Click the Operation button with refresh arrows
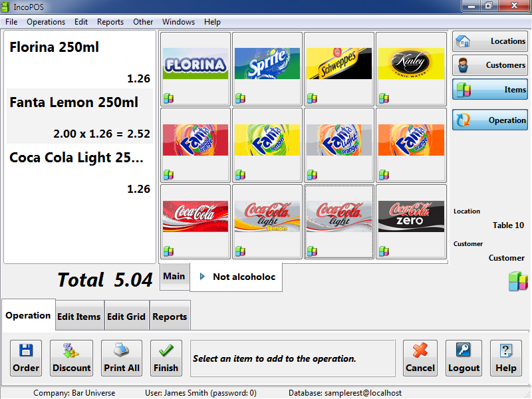 pos(490,120)
